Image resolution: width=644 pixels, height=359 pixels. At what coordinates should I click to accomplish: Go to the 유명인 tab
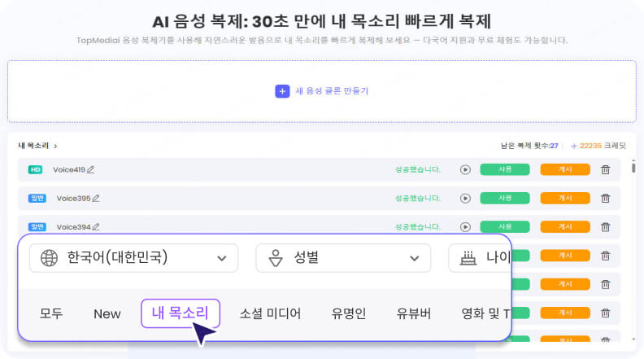(349, 313)
